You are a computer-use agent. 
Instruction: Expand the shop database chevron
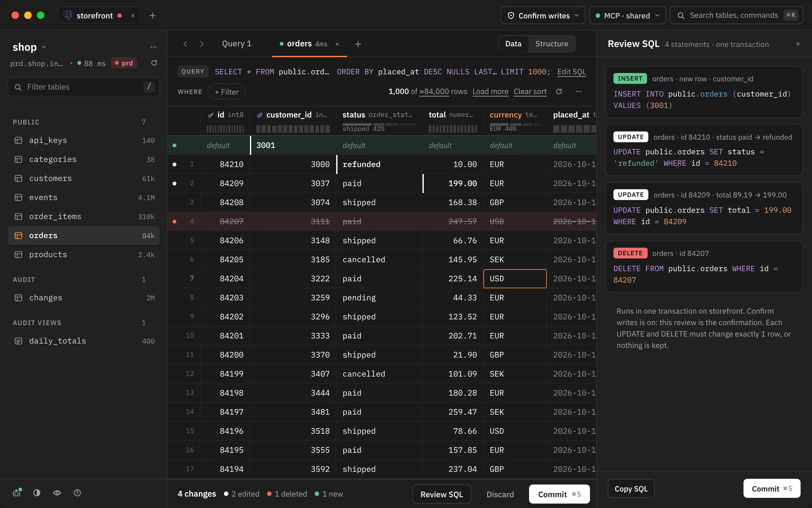coord(44,47)
